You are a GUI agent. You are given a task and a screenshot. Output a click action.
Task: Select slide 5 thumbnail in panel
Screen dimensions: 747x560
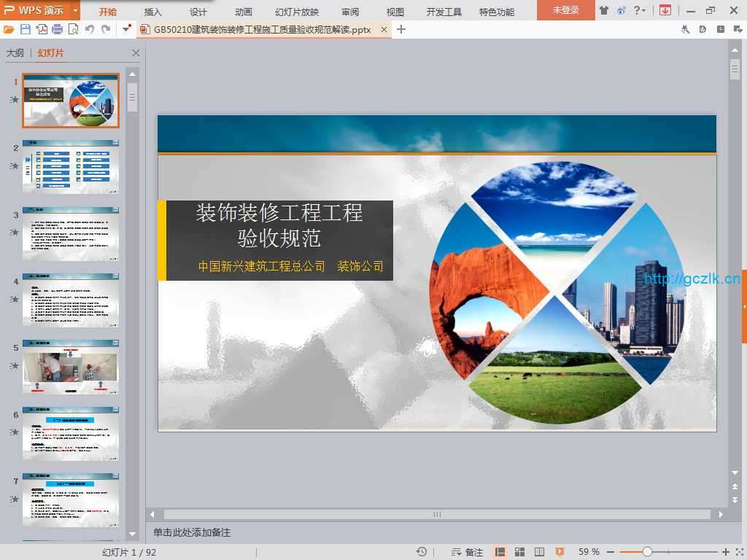[x=71, y=367]
